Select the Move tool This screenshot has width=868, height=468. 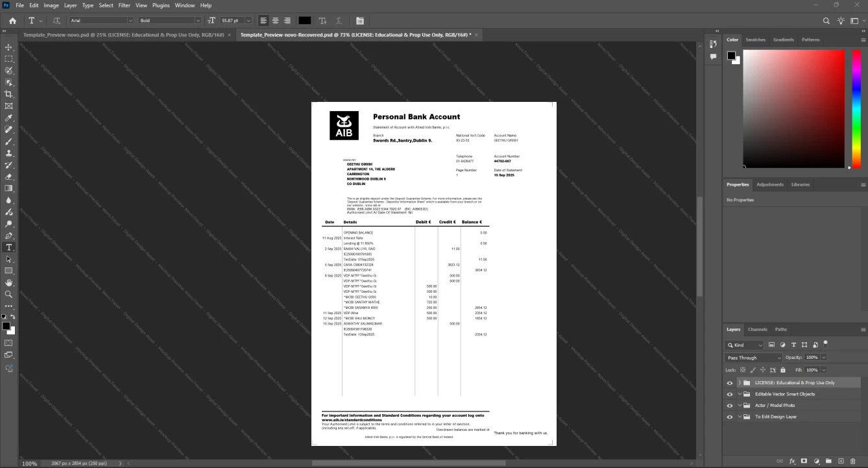pos(9,47)
